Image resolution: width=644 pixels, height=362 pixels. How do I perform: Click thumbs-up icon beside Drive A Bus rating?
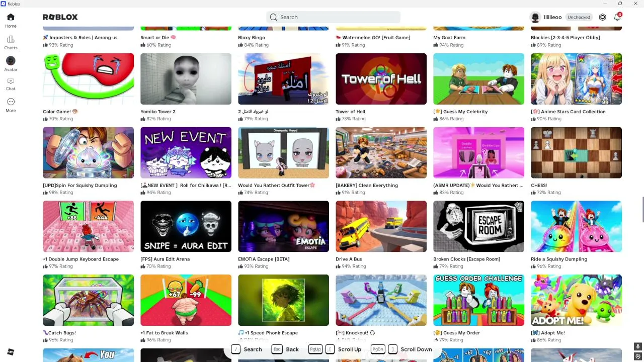pyautogui.click(x=338, y=266)
